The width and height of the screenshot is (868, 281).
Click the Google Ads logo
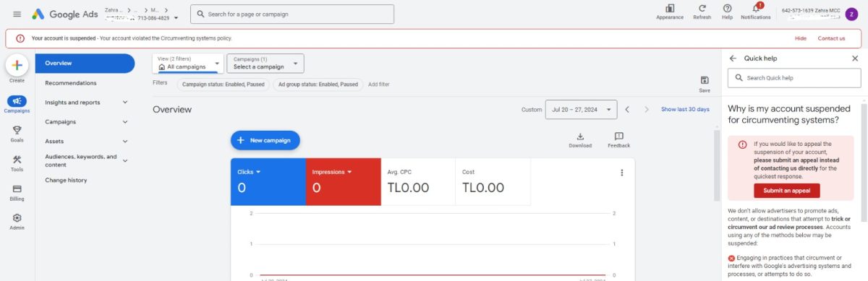coord(65,14)
